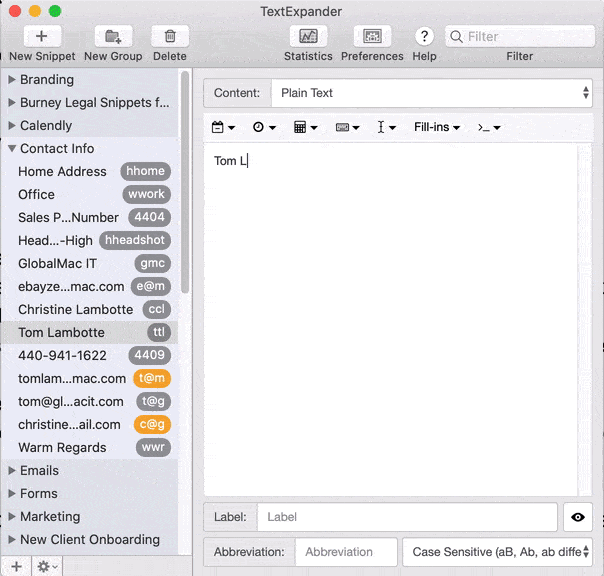This screenshot has height=576, width=604.
Task: Click the orange c@g abbreviation badge
Action: (152, 424)
